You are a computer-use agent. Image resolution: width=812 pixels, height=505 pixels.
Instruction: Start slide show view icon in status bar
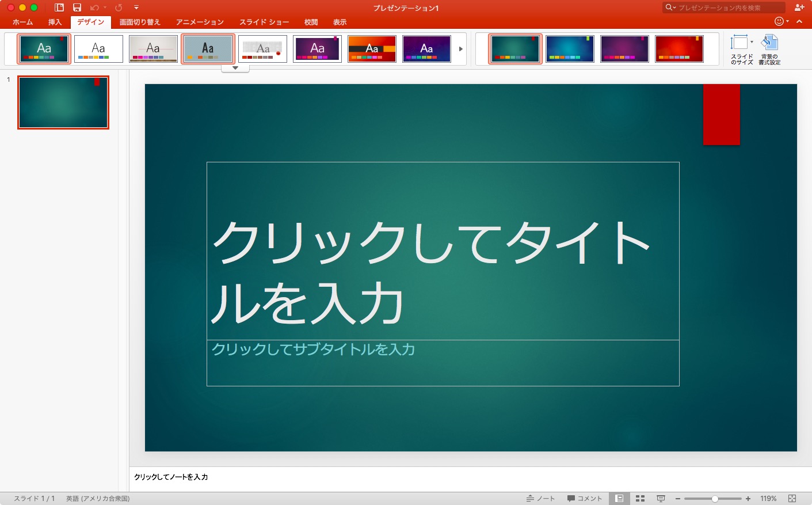[x=661, y=499]
